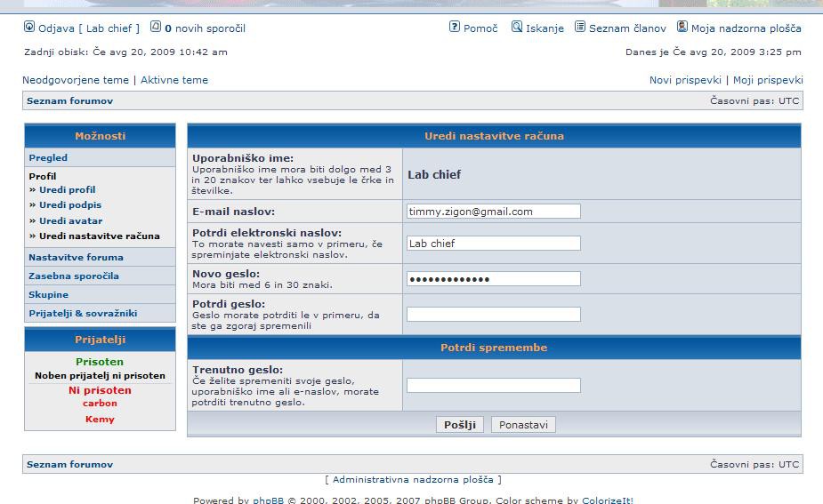Open Uredi podpis link
This screenshot has height=504, width=823.
69,205
